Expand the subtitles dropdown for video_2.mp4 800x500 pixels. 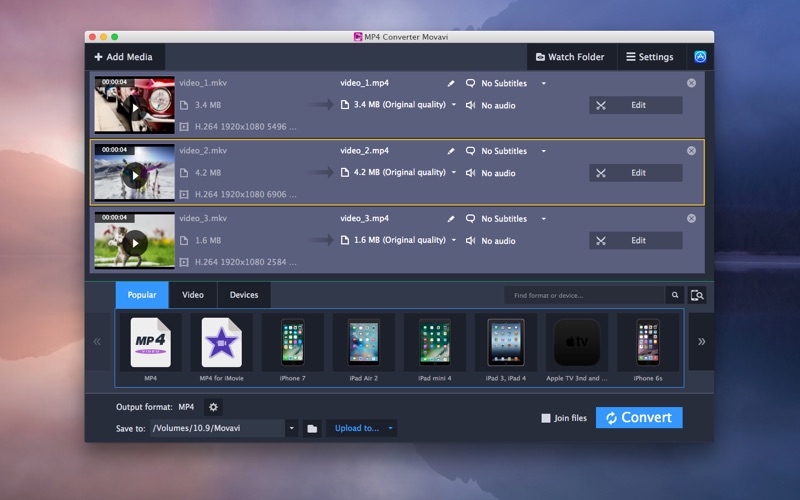pos(543,151)
